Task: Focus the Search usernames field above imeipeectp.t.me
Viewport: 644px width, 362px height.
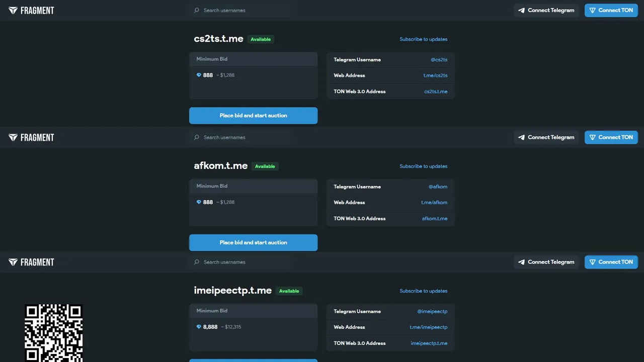Action: (239, 262)
